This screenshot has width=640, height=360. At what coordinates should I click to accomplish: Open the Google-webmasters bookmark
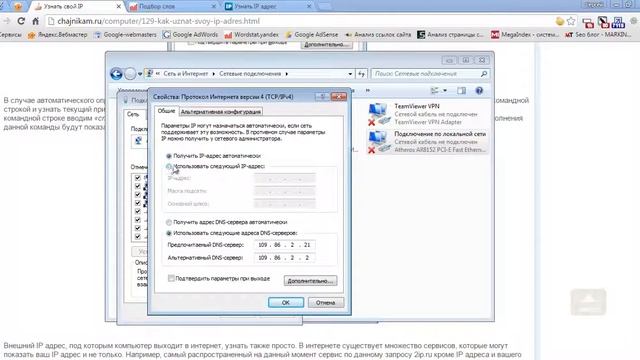[x=125, y=35]
